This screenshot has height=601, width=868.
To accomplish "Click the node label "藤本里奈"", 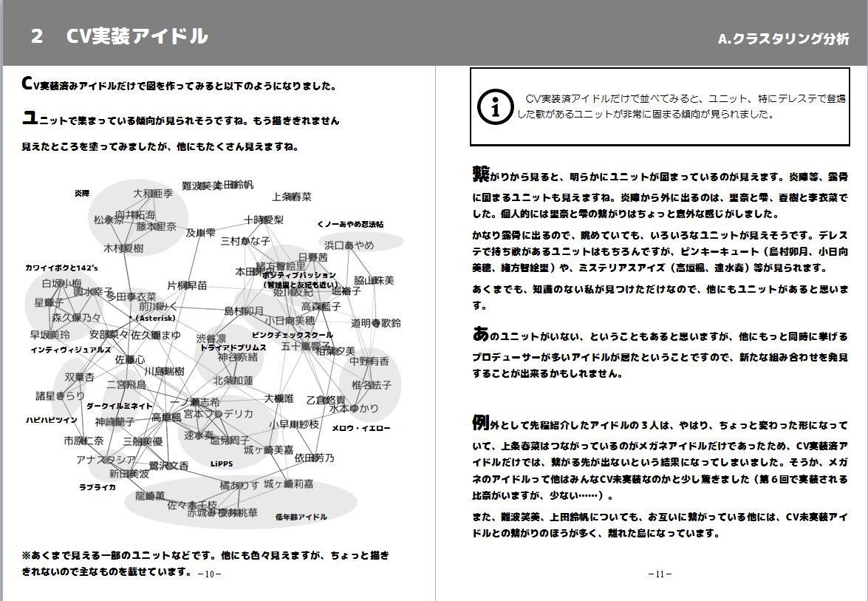I will click(x=156, y=226).
